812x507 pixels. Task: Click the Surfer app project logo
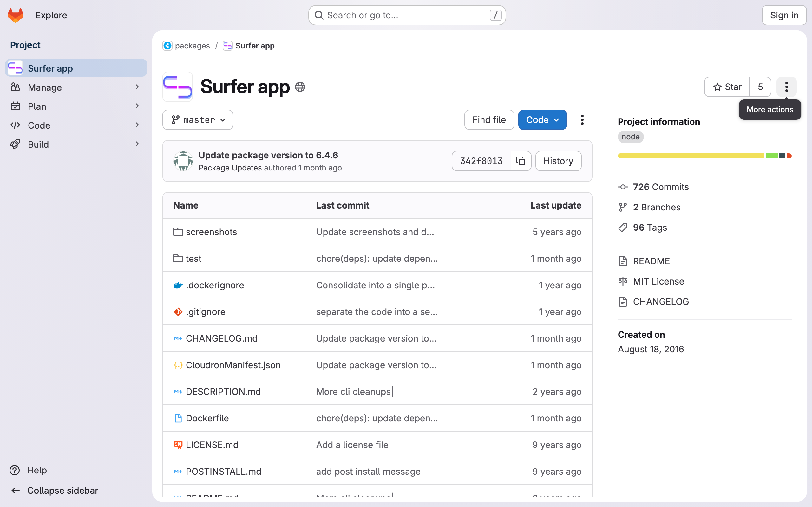[x=178, y=87]
